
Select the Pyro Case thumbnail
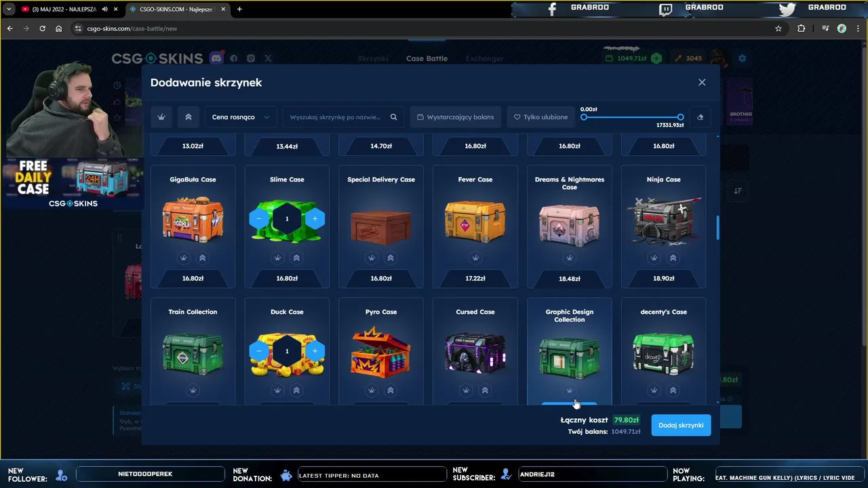point(381,352)
